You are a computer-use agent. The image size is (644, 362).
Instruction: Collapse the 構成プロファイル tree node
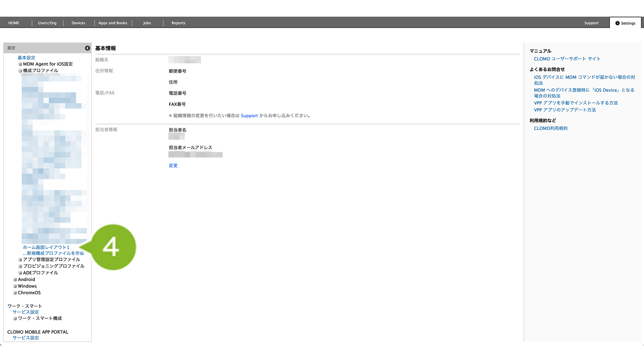(20, 71)
